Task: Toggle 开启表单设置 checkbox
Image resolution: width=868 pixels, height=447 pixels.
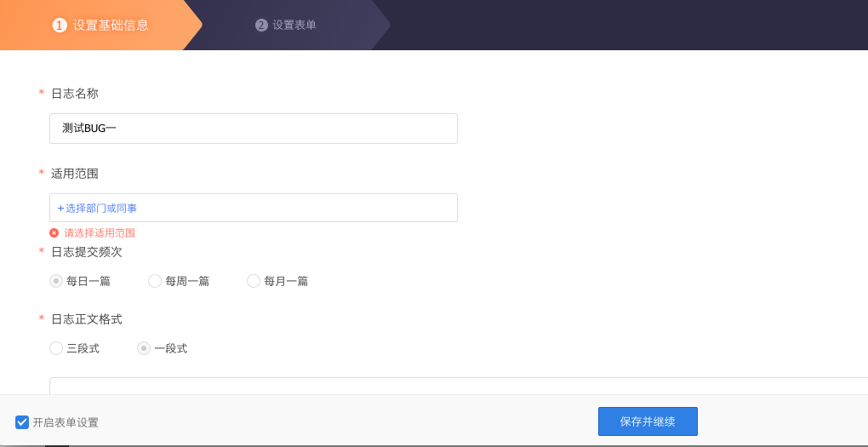Action: (22, 422)
